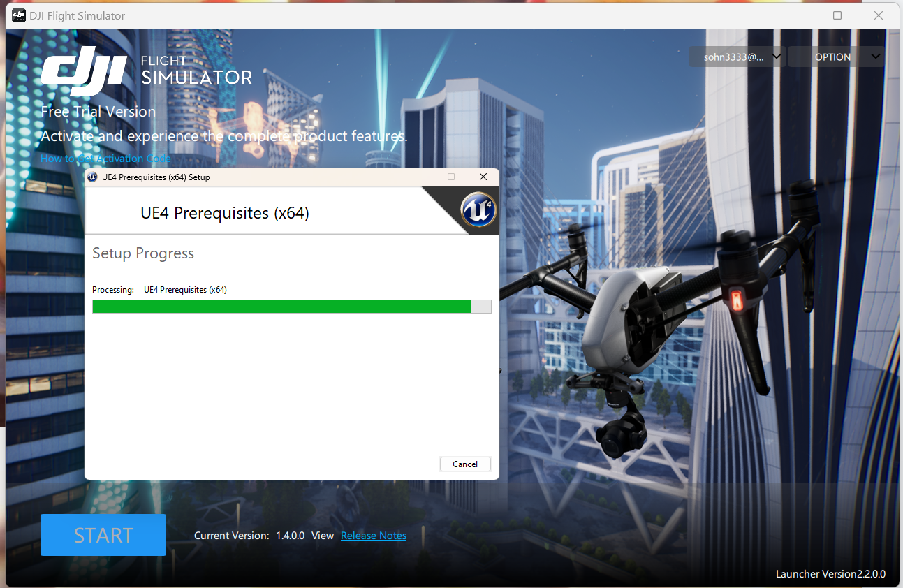Minimize the UE4 Prerequisites setup dialog
903x588 pixels.
(x=420, y=177)
